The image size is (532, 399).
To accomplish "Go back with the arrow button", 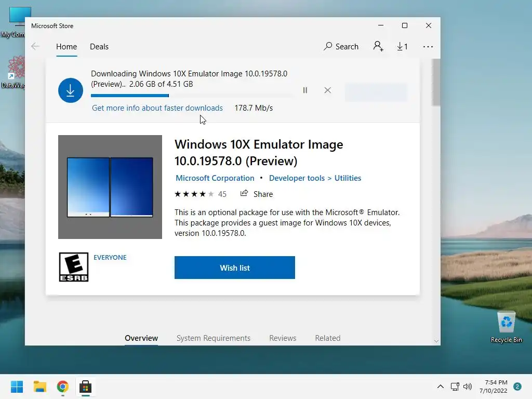I will pos(35,46).
